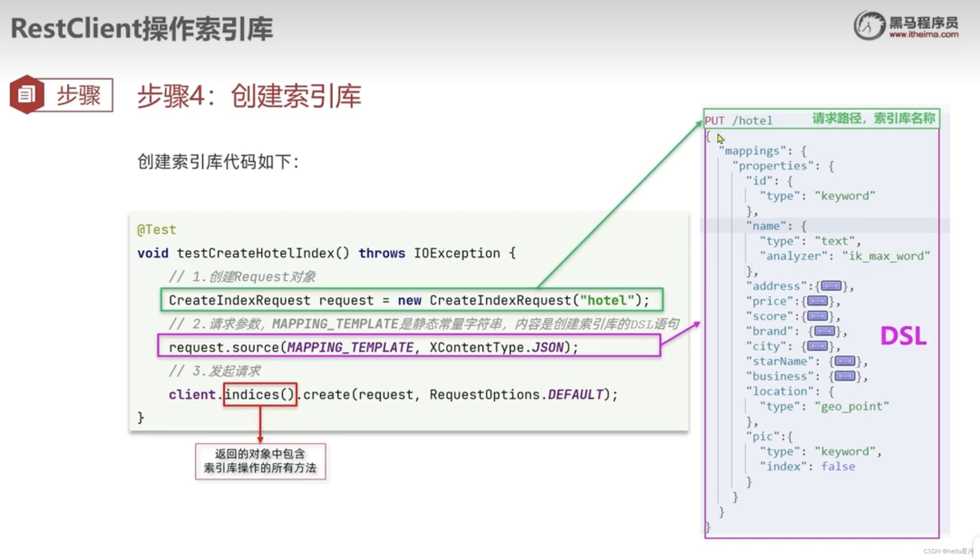Viewport: 980px width, 558px height.
Task: Expand the collapsed "address" field block
Action: point(831,286)
